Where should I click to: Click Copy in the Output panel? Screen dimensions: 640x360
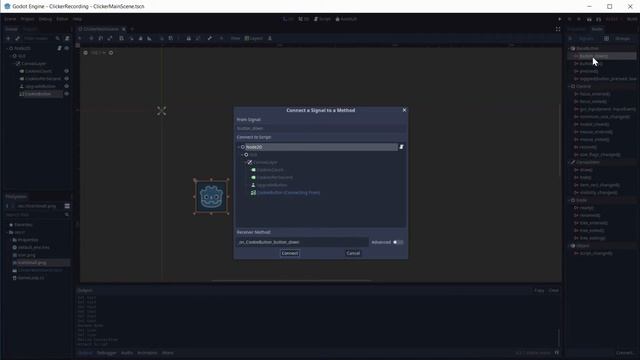(x=539, y=290)
